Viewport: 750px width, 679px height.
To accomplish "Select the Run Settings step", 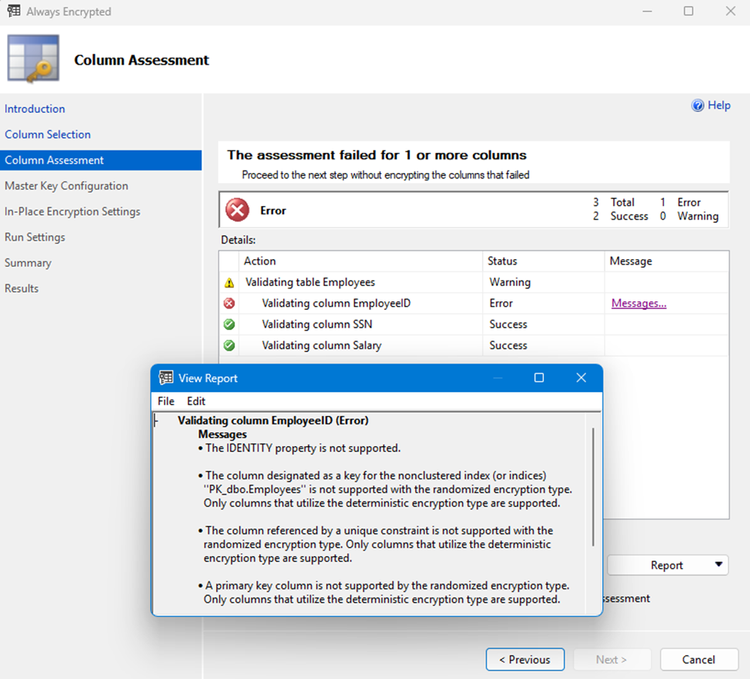I will point(35,237).
